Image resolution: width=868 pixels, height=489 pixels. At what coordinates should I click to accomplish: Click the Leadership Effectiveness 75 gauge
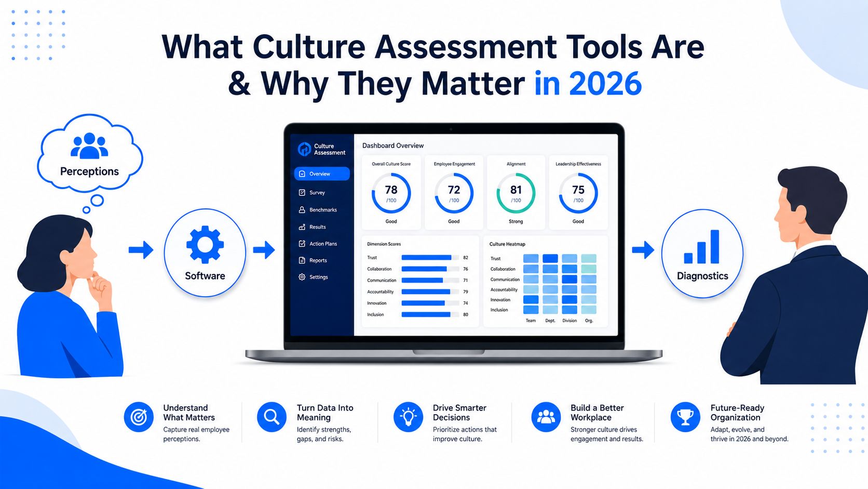click(x=578, y=193)
